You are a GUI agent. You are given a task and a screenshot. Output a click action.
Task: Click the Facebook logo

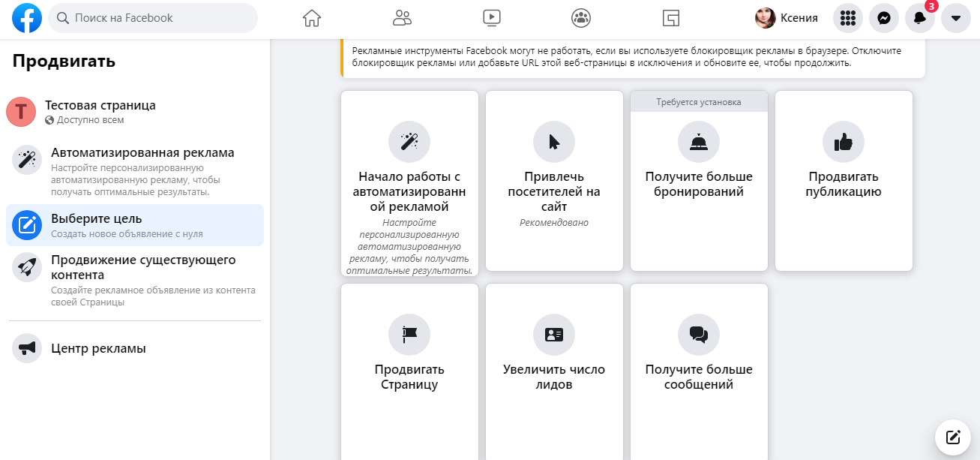coord(27,18)
